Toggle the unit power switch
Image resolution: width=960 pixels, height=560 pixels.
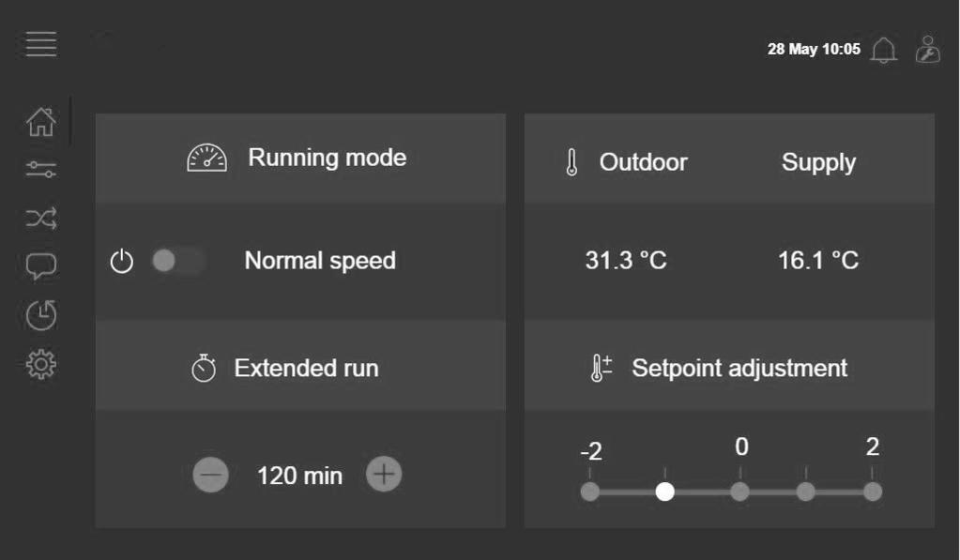pyautogui.click(x=177, y=261)
